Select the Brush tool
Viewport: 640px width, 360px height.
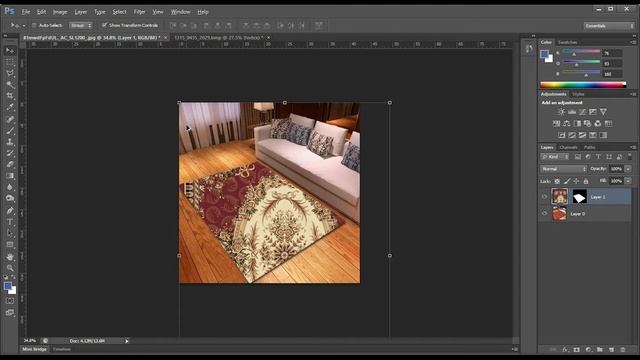click(x=10, y=131)
